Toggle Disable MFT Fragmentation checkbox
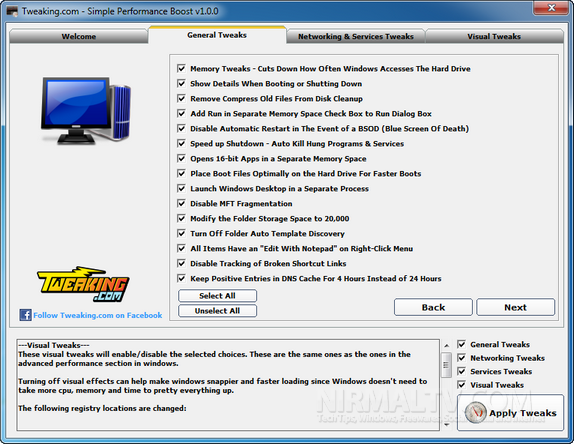The width and height of the screenshot is (574, 444). click(181, 204)
